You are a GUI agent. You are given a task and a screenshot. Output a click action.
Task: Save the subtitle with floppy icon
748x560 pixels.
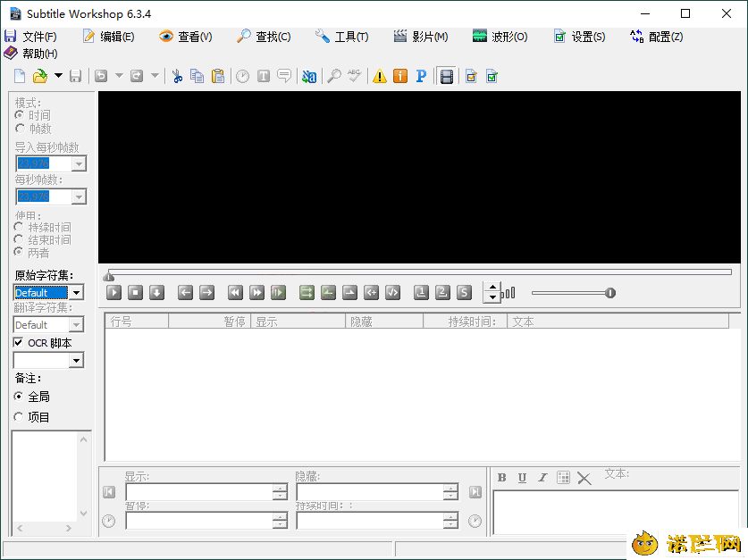tap(75, 76)
